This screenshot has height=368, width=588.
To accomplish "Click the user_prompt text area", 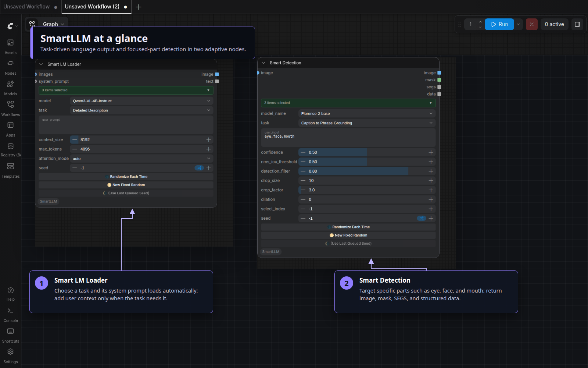I will pyautogui.click(x=126, y=125).
